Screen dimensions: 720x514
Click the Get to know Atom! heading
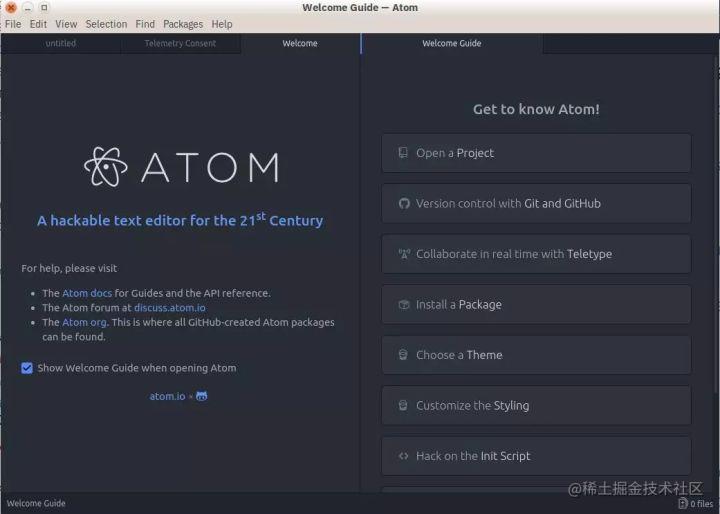pos(536,109)
